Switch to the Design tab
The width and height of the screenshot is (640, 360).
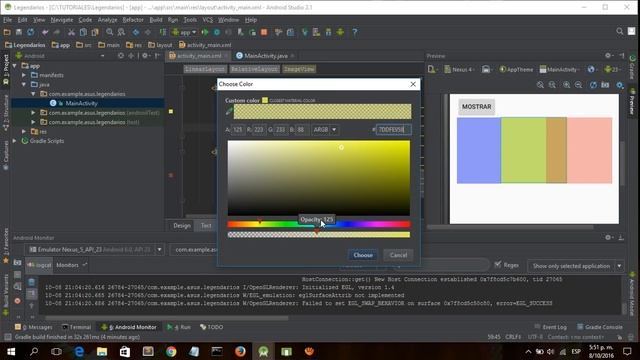[x=182, y=225]
